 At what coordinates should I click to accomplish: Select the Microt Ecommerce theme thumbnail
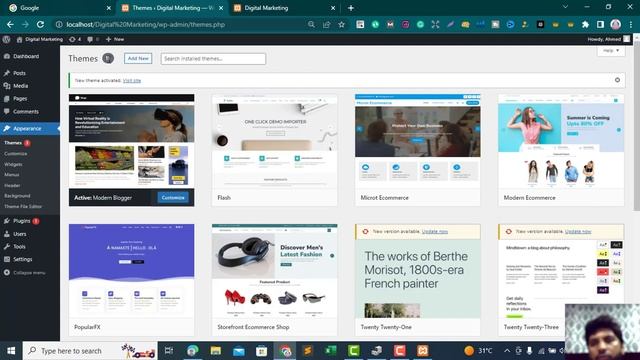[x=418, y=141]
